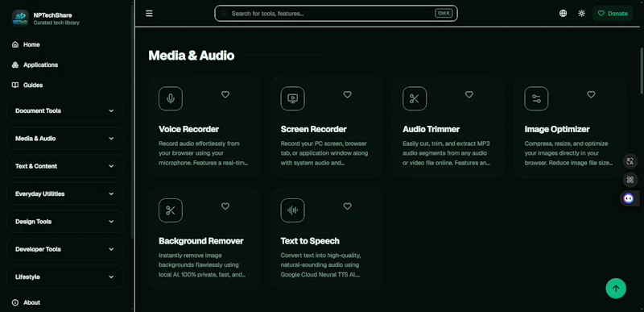Viewport: 644px width, 312px height.
Task: Click the Voice Recorder microphone icon
Action: point(171,98)
